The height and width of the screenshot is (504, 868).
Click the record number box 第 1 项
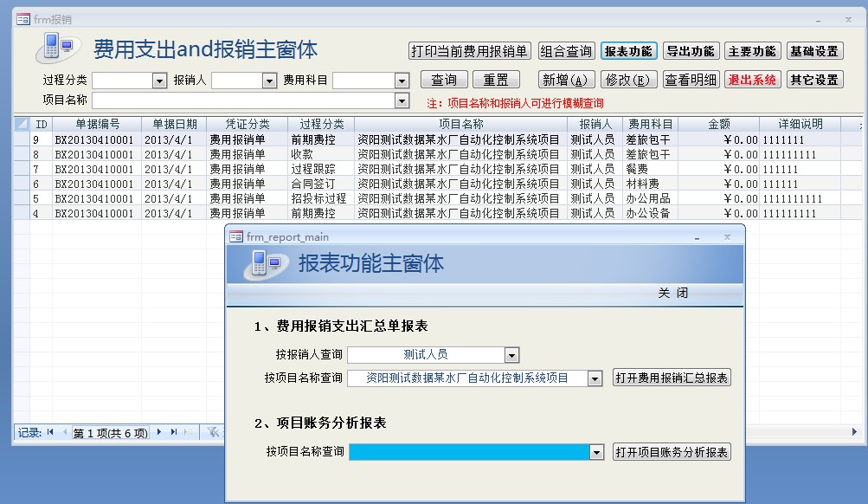110,433
